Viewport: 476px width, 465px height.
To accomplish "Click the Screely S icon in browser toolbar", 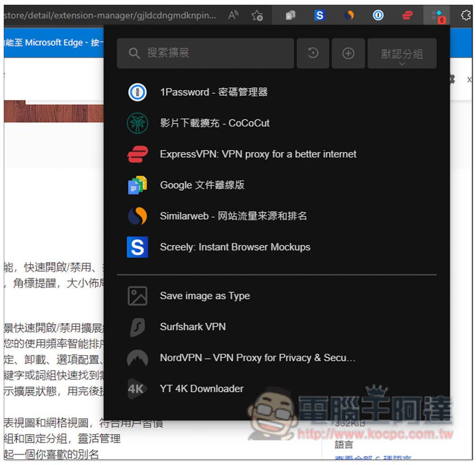I will (x=319, y=15).
